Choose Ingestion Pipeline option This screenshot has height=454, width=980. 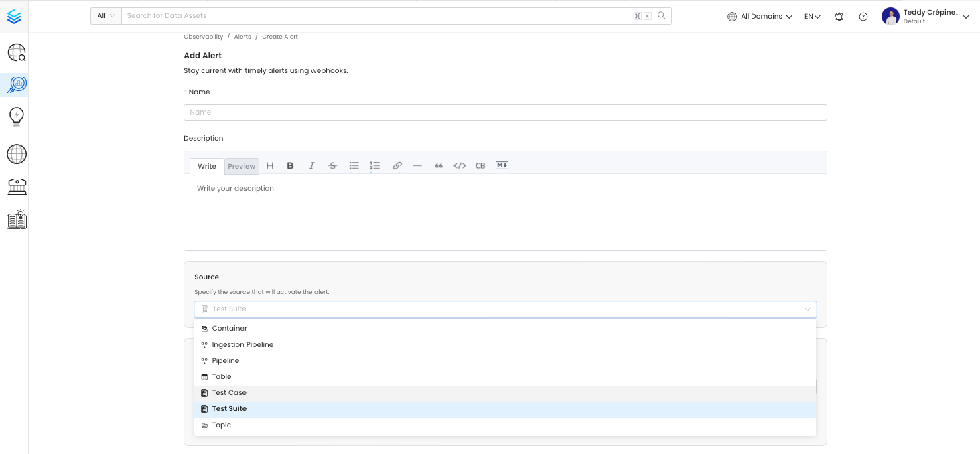click(x=242, y=345)
